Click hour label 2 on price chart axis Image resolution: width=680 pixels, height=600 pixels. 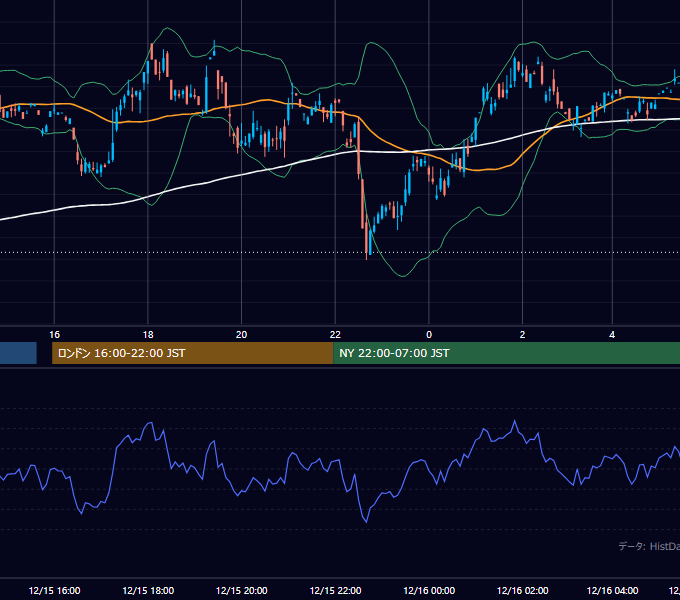(523, 335)
